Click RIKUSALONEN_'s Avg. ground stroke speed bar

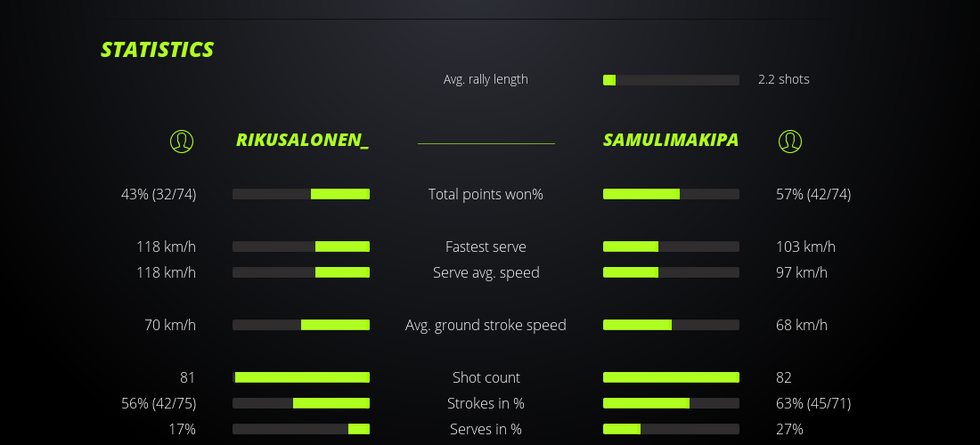301,325
